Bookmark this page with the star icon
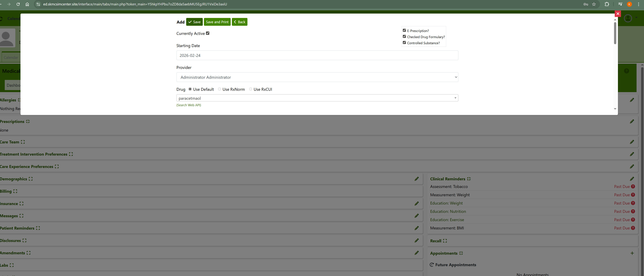This screenshot has width=644, height=276. point(594,4)
